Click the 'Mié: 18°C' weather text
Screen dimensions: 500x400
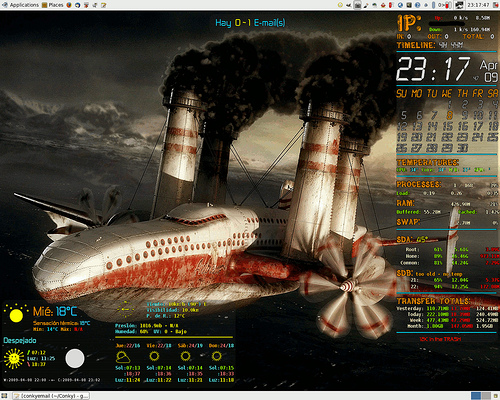(x=55, y=311)
